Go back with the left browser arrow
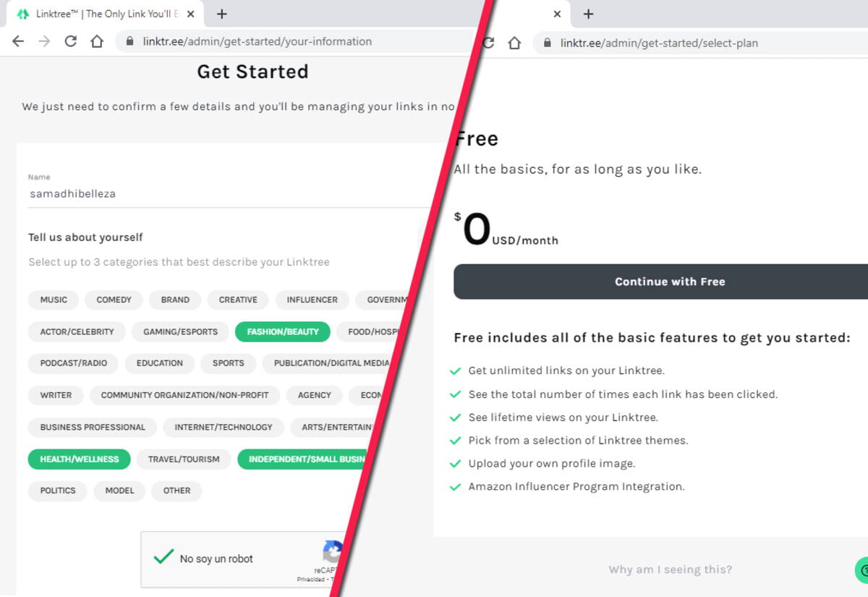 pyautogui.click(x=18, y=41)
